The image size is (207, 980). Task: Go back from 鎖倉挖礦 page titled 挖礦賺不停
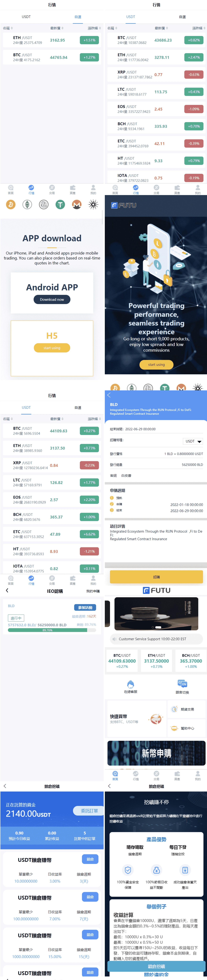[109, 786]
